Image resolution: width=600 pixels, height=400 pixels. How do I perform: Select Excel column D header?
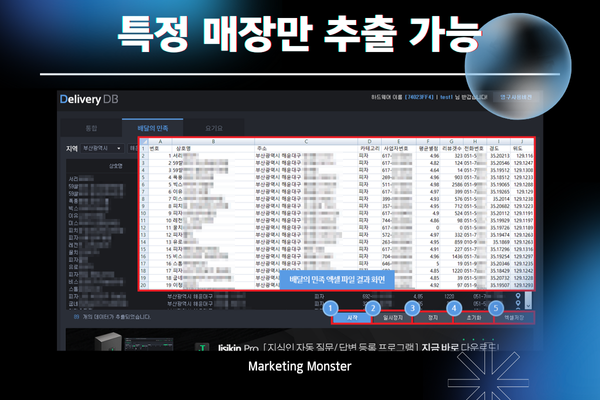click(369, 141)
